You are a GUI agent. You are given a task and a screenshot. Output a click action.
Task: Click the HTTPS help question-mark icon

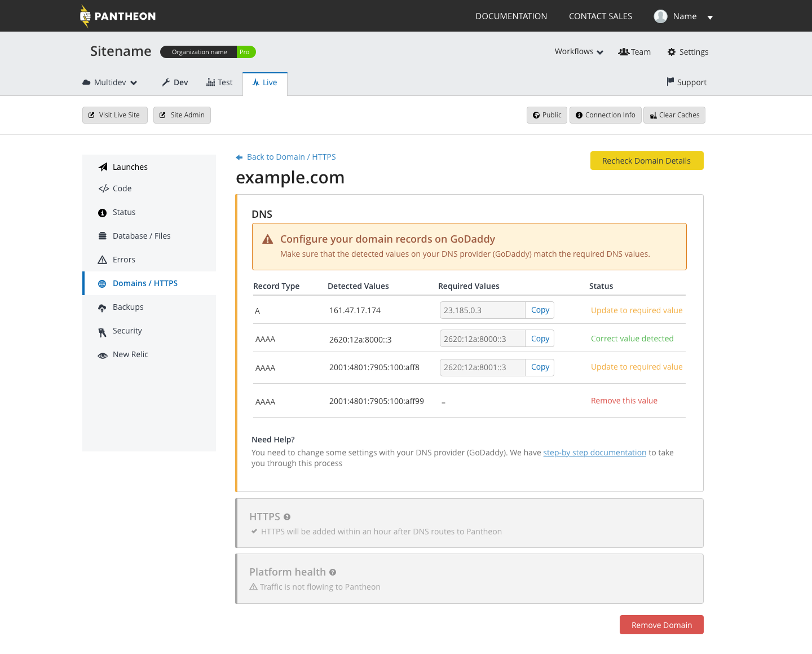[287, 517]
